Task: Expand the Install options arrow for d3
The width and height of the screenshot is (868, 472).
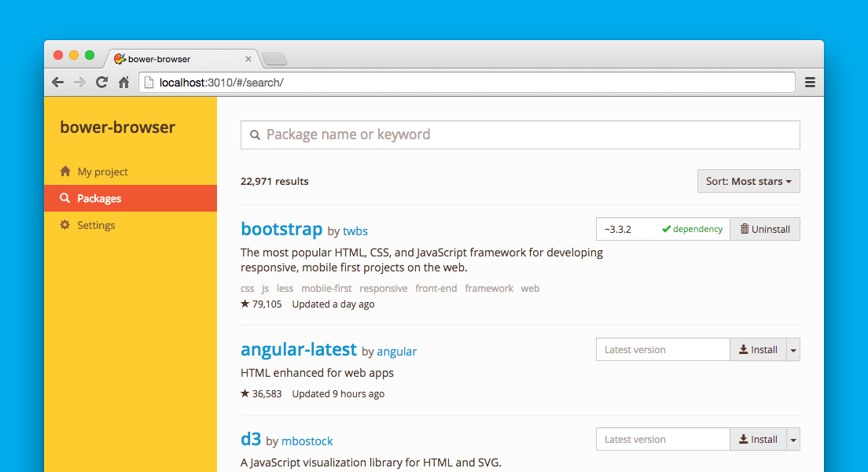Action: point(793,439)
